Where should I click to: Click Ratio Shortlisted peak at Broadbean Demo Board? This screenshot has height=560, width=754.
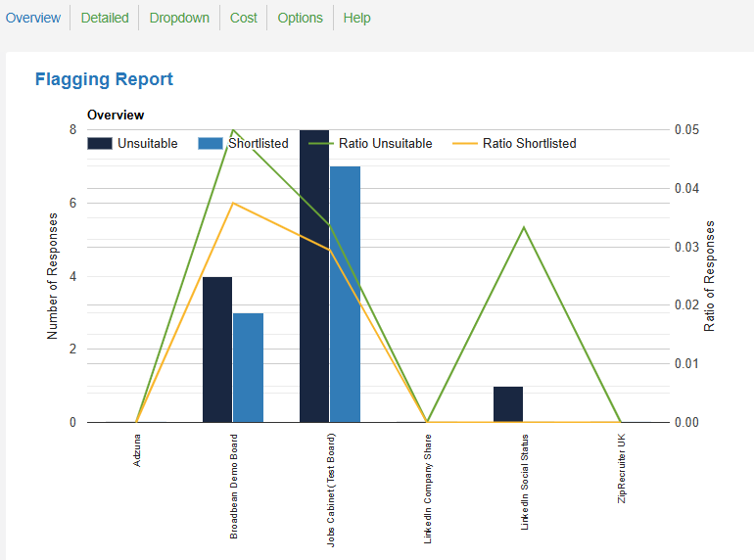click(233, 203)
